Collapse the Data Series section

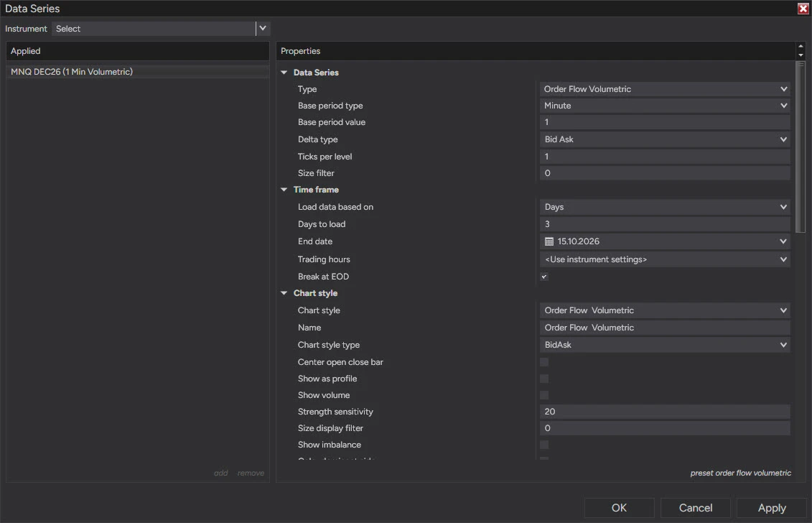284,73
